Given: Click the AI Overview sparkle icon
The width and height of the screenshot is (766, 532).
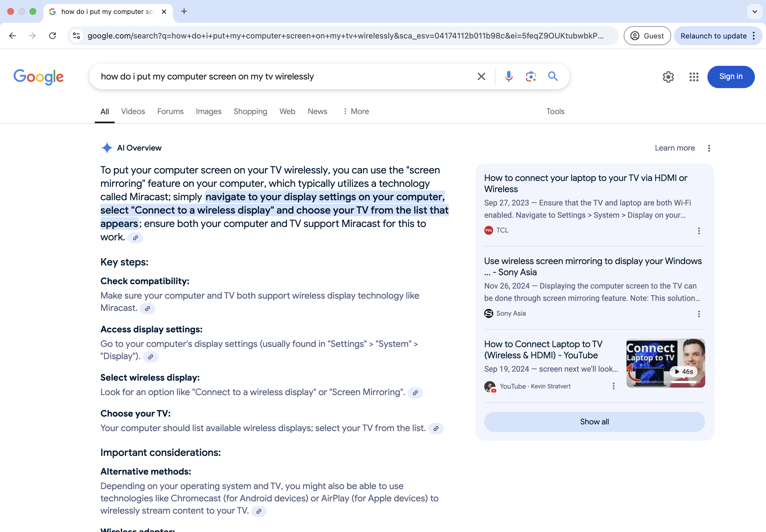Looking at the screenshot, I should coord(107,148).
